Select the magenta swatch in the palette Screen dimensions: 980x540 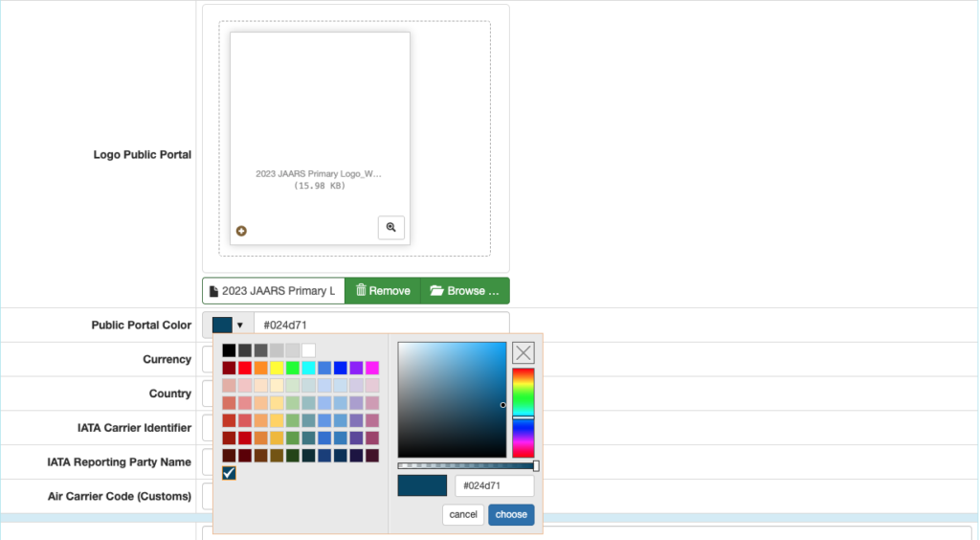[371, 368]
